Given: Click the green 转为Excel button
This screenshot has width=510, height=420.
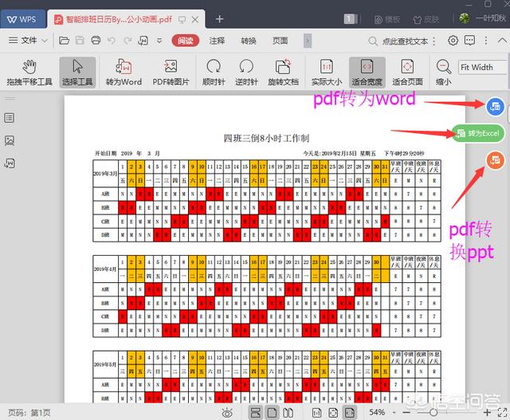Looking at the screenshot, I should point(478,133).
